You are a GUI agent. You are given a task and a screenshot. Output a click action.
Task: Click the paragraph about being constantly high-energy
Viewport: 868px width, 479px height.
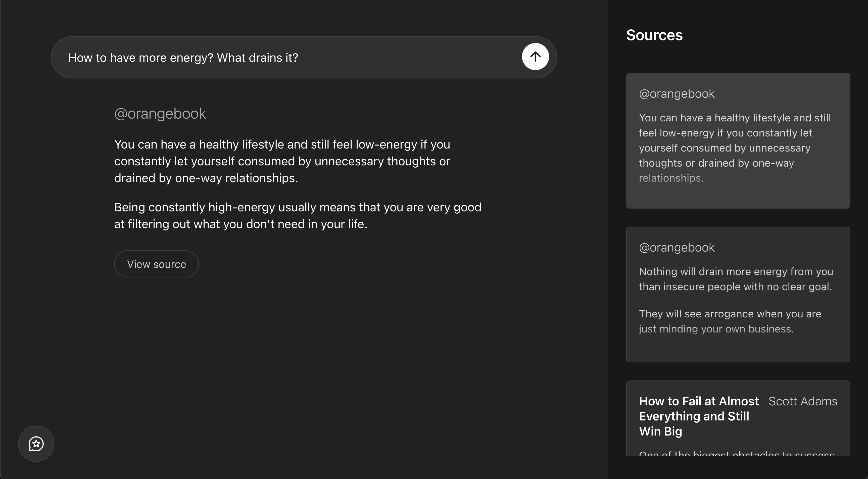[x=298, y=215]
